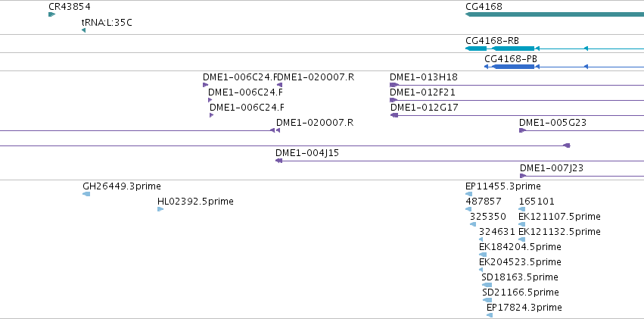The height and width of the screenshot is (319, 644).
Task: Select the EK121132.5prime EST glyph
Action: [x=522, y=239]
